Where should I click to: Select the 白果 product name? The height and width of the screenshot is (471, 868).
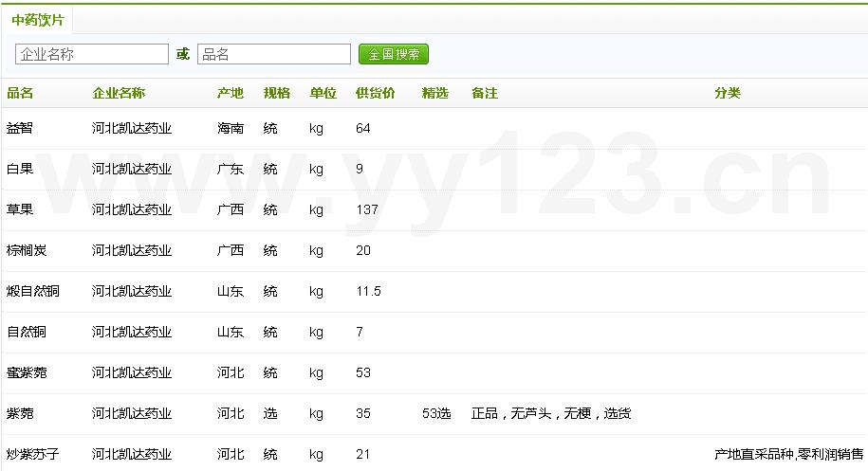(20, 169)
